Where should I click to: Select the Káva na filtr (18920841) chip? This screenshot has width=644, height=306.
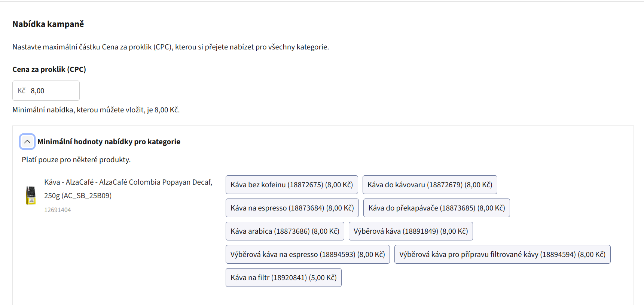(x=284, y=278)
